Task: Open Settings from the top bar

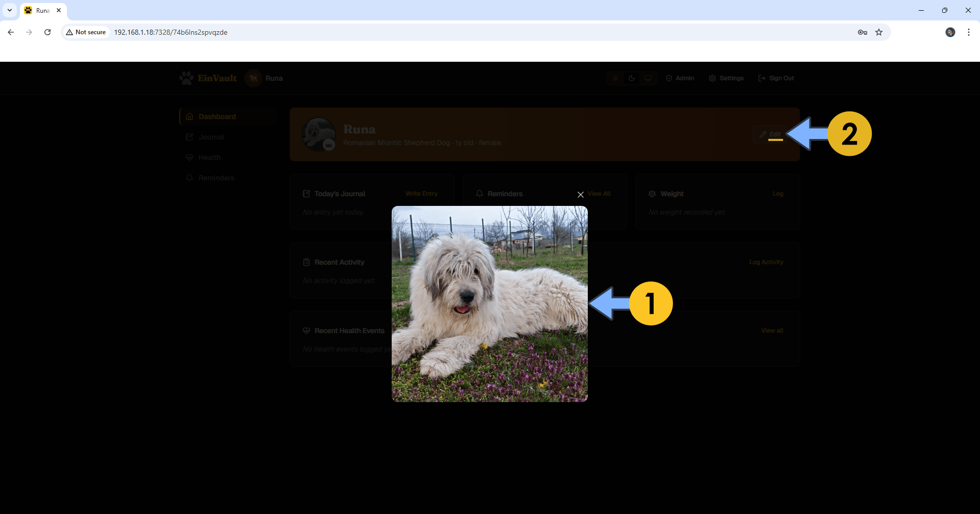Action: (726, 78)
